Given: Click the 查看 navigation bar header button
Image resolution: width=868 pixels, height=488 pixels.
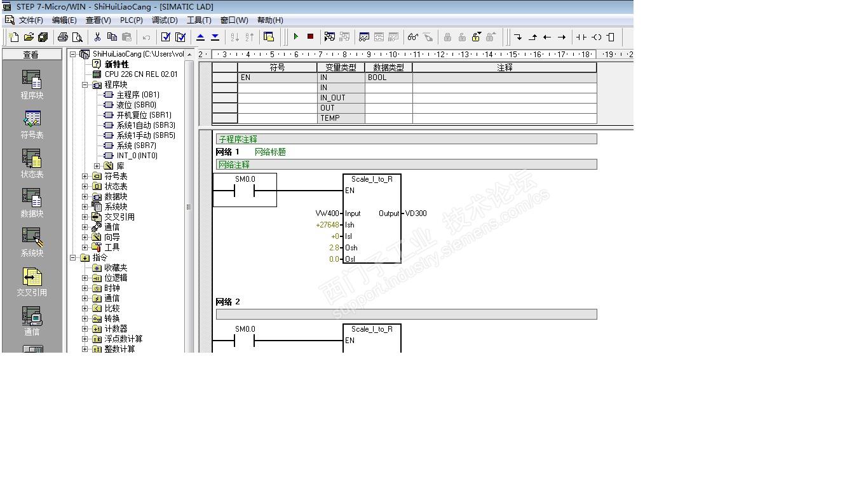Looking at the screenshot, I should click(x=32, y=55).
